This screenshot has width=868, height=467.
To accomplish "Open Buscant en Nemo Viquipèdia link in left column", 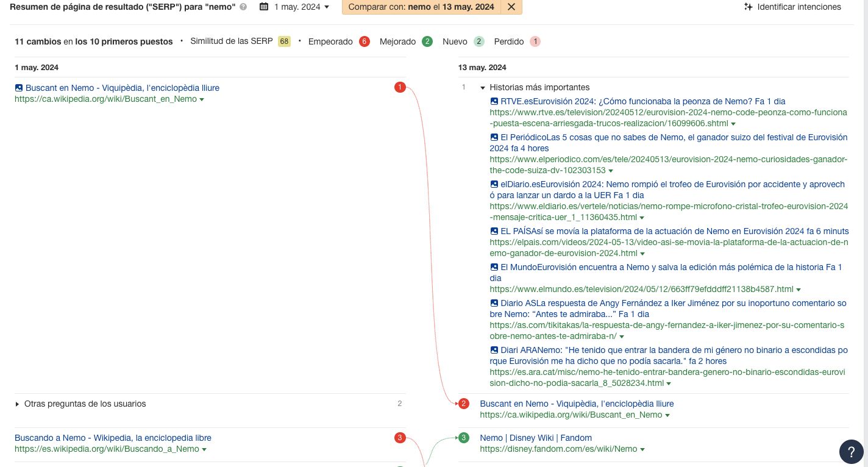I will 123,88.
